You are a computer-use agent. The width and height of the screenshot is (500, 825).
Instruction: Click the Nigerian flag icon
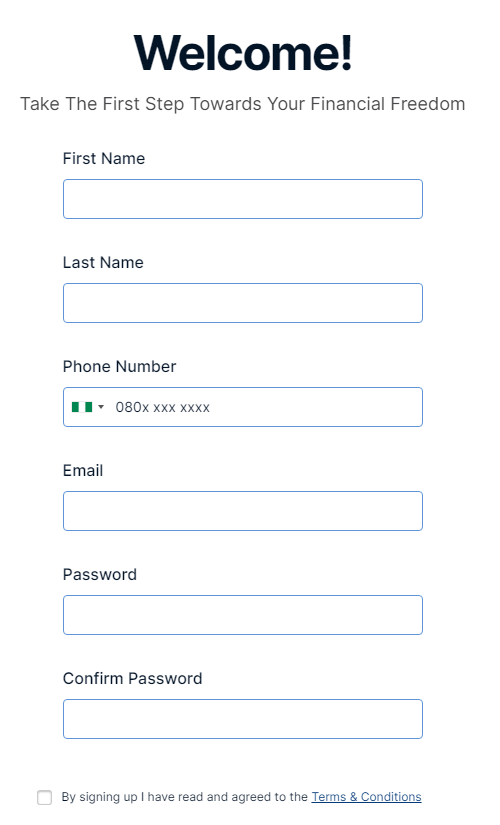click(x=82, y=407)
